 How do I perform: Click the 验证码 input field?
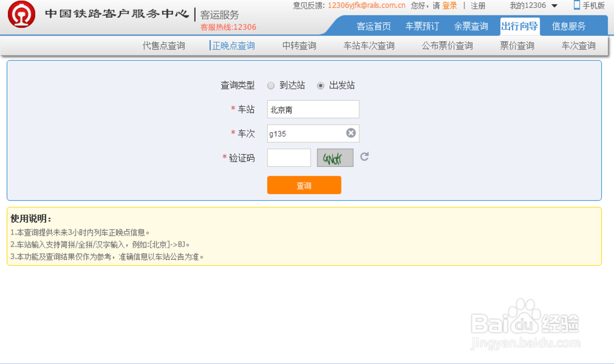pos(289,158)
